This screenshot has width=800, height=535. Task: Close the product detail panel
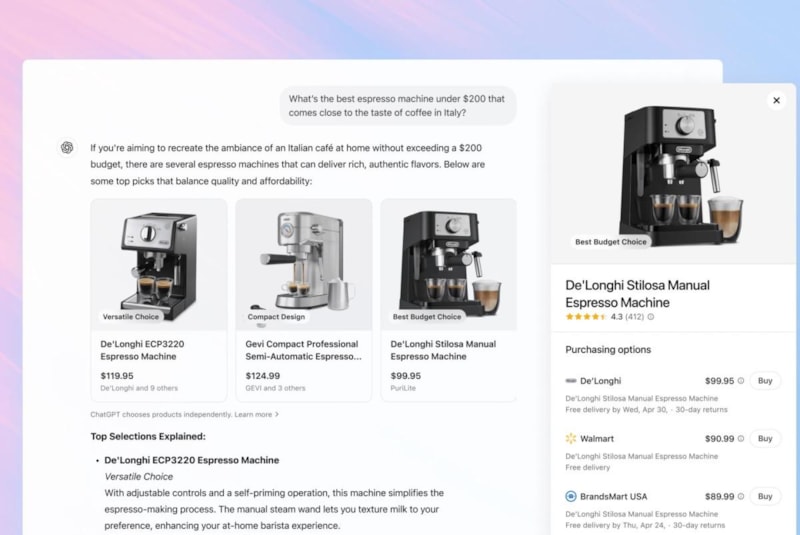pos(776,100)
